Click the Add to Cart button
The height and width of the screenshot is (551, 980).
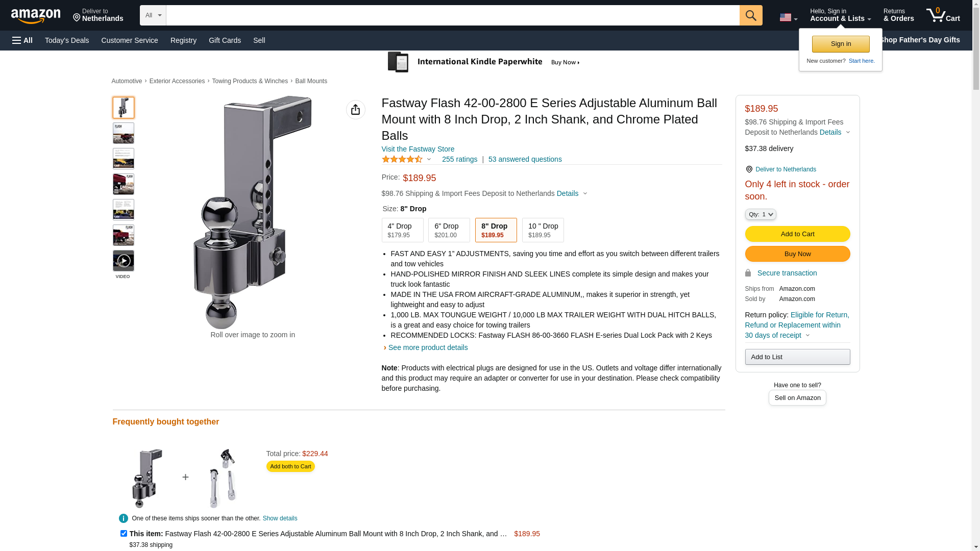(x=797, y=234)
